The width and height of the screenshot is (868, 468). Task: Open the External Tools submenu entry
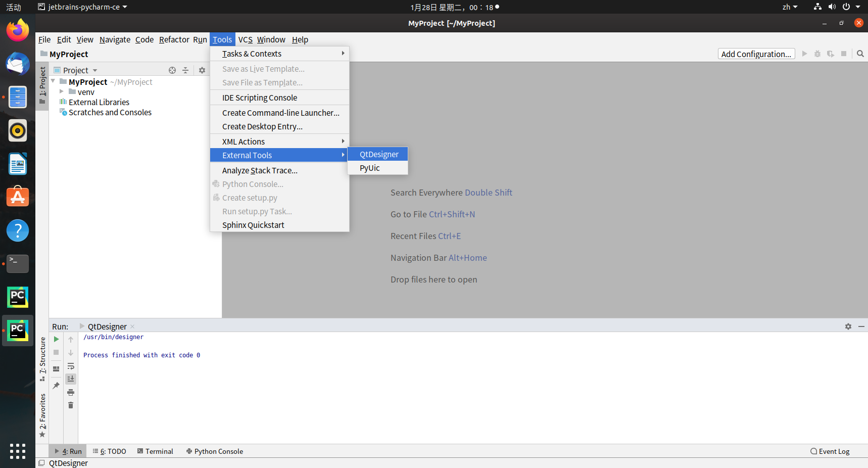279,155
